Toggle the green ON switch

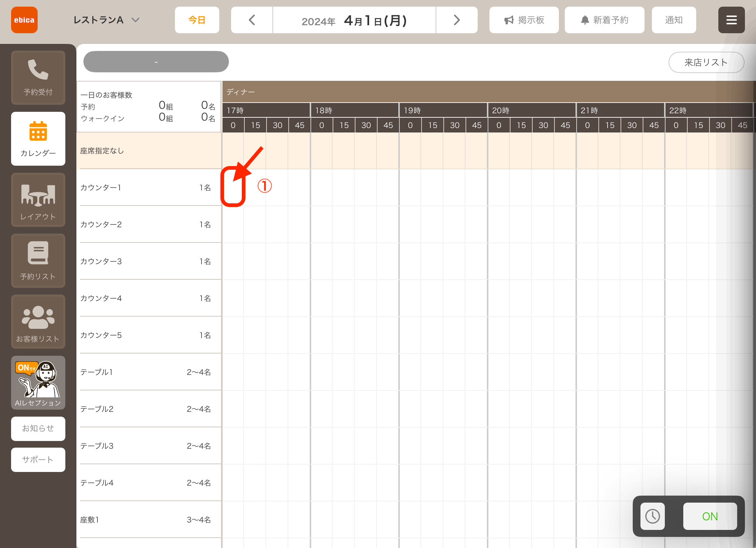710,516
